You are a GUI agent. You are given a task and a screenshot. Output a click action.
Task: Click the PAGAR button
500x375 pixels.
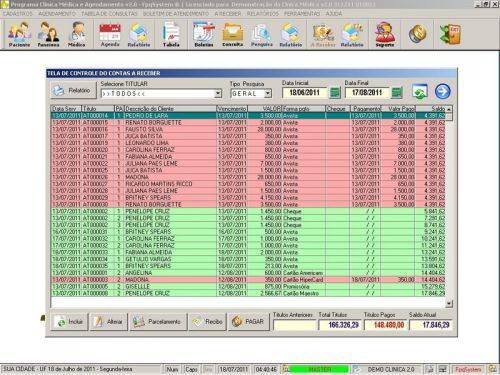[248, 322]
